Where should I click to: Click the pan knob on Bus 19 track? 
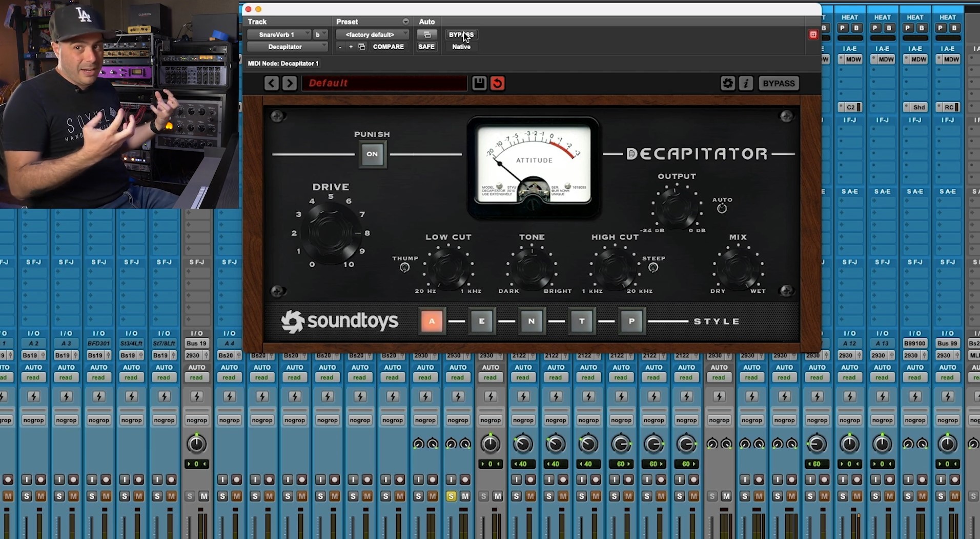pos(196,444)
